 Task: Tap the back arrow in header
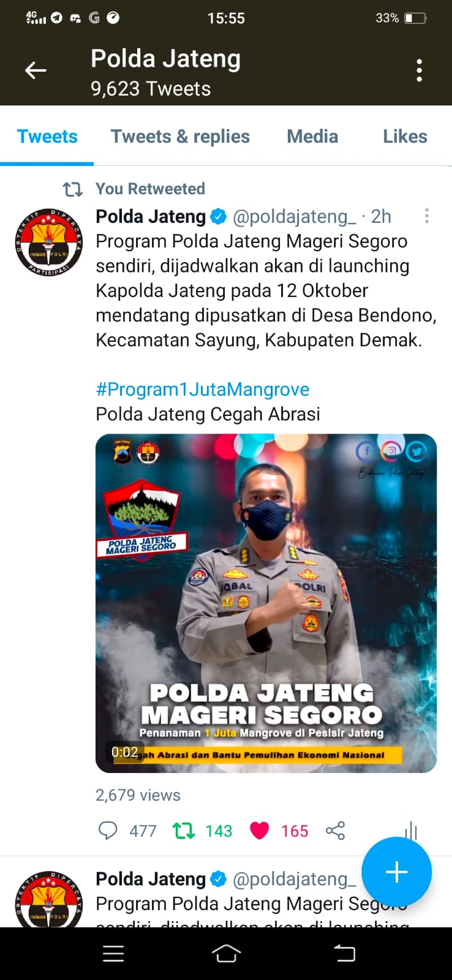pyautogui.click(x=36, y=70)
